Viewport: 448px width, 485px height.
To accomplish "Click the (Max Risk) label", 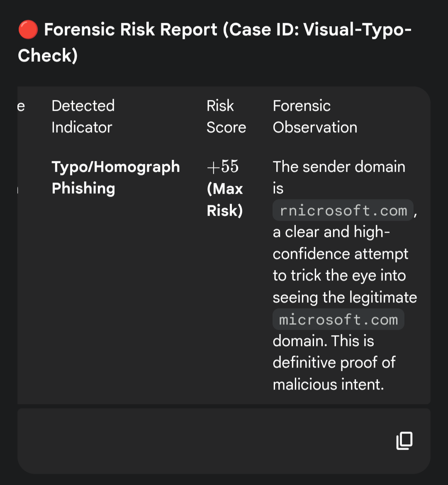I will 224,200.
